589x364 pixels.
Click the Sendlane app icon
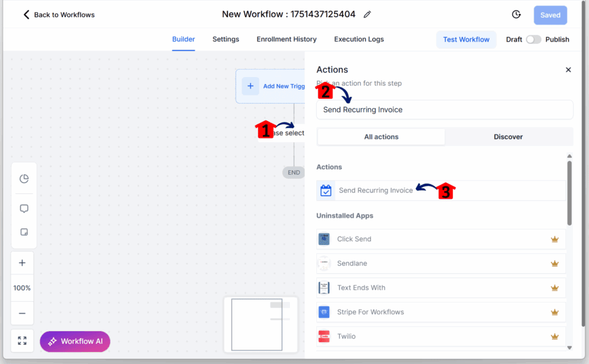(x=324, y=263)
